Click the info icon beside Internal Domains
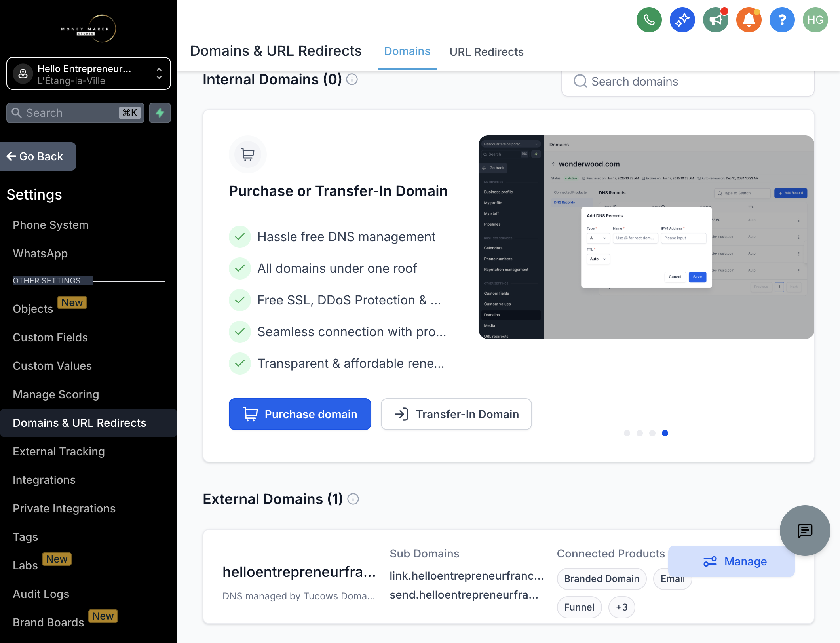 [352, 80]
